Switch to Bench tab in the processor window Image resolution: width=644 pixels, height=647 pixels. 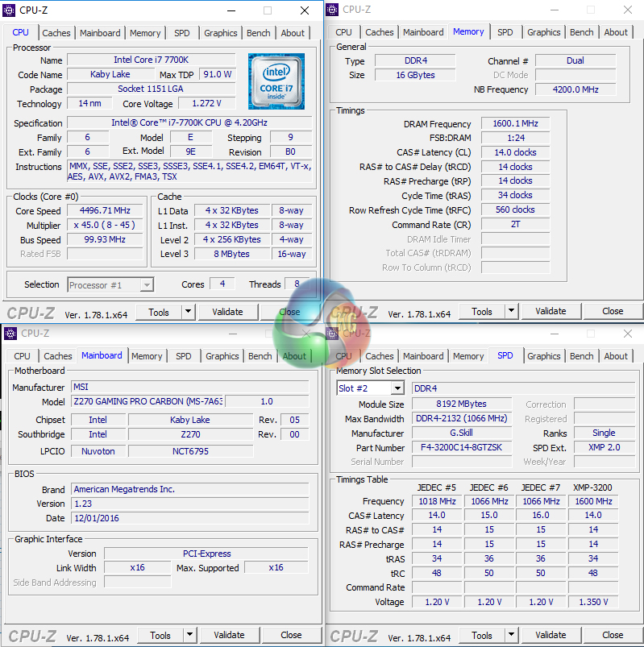259,33
